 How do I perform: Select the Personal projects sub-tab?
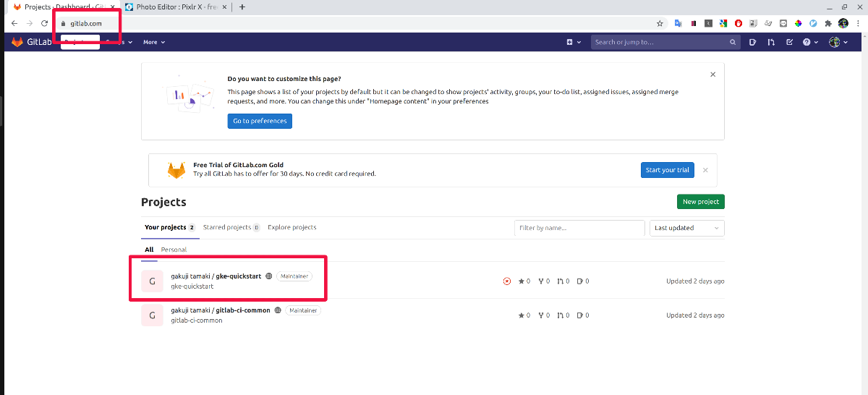click(174, 250)
